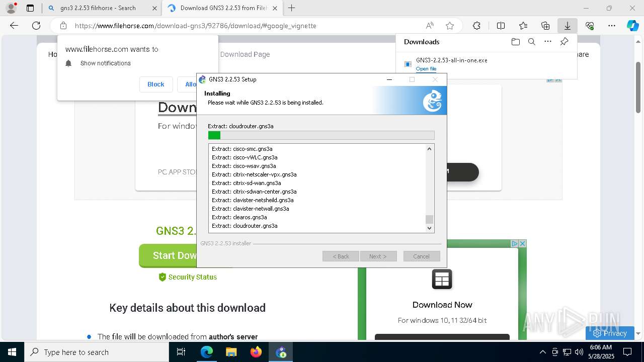Screen dimensions: 644x362
Task: Click the taskbar search box
Action: pyautogui.click(x=97, y=352)
